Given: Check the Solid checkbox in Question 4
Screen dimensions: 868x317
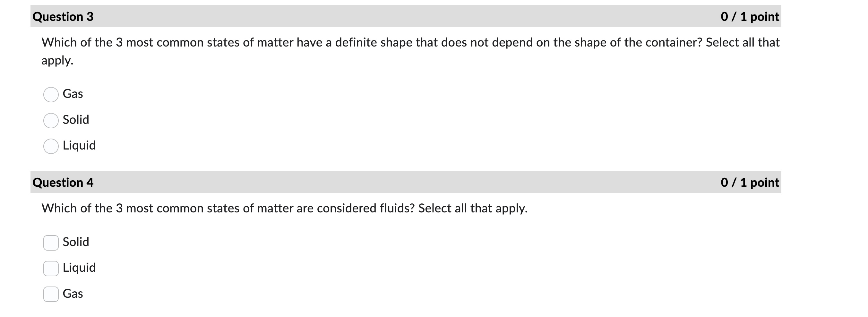Looking at the screenshot, I should [x=51, y=242].
